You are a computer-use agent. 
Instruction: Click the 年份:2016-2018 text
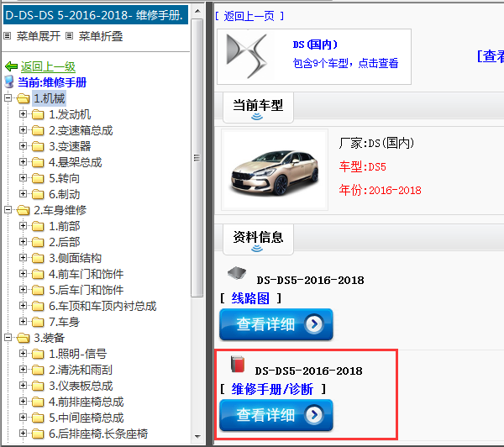[x=380, y=190]
